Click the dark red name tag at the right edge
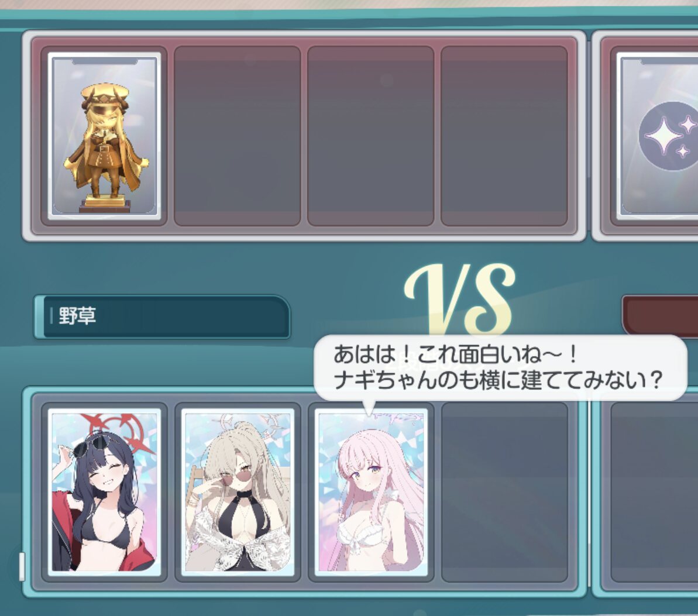Viewport: 698px width, 616px height. click(661, 315)
